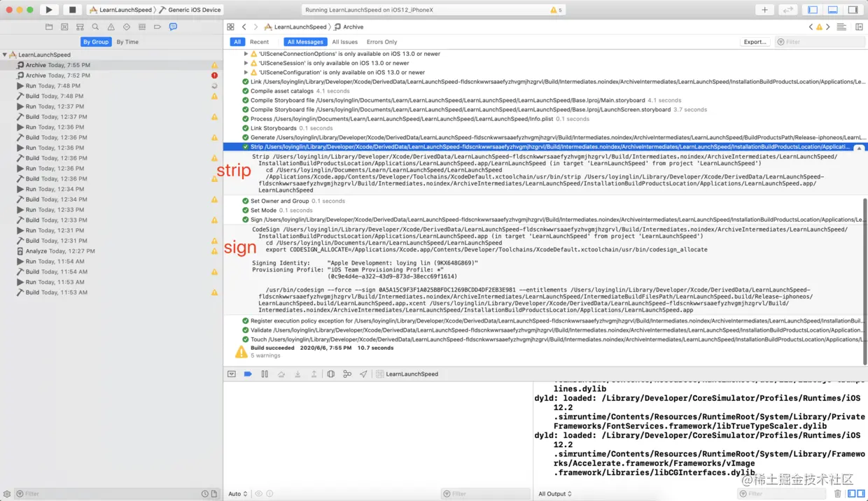Screen dimensions: 868x501
Task: Open the Issue navigator warning-triangle icon
Action: pos(111,27)
